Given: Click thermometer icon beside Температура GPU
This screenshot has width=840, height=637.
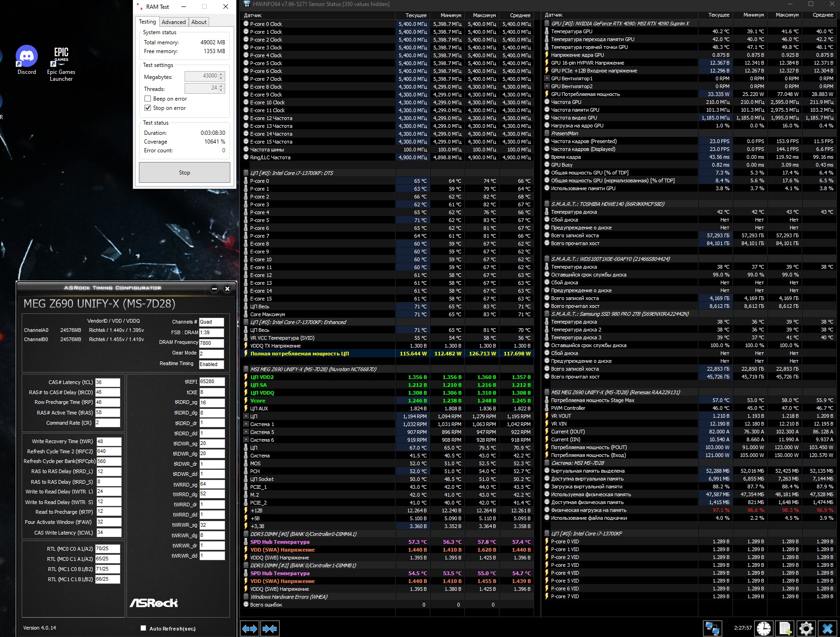Looking at the screenshot, I should click(547, 31).
